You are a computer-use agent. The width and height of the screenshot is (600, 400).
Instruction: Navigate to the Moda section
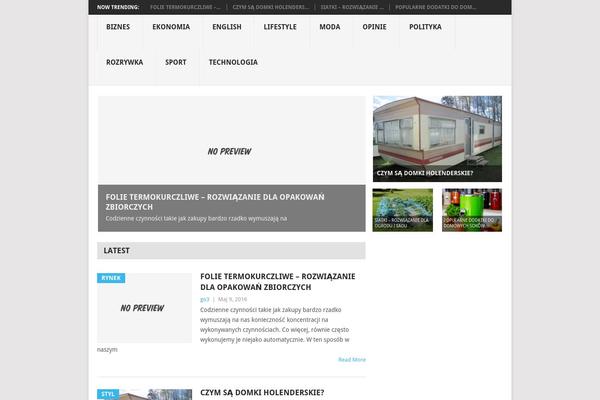point(329,27)
